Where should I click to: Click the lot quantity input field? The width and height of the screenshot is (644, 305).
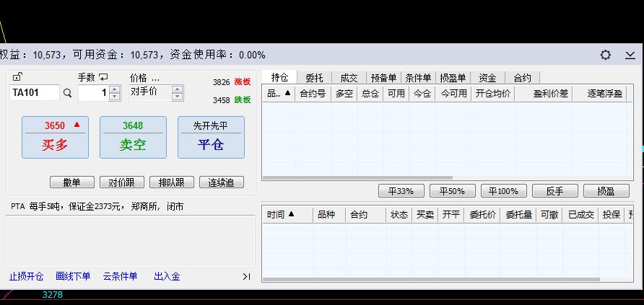pos(94,93)
